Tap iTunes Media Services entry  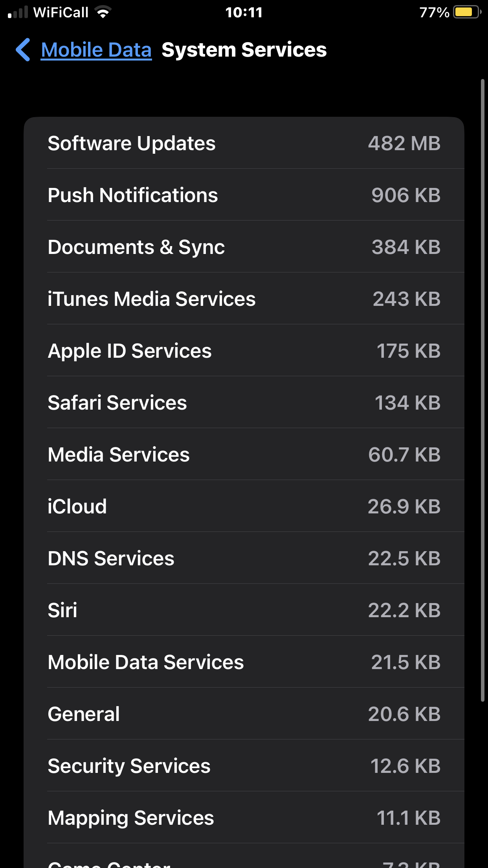point(244,299)
